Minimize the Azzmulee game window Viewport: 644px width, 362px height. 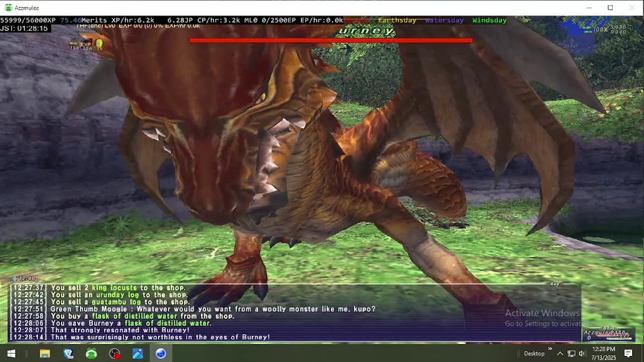[x=589, y=8]
